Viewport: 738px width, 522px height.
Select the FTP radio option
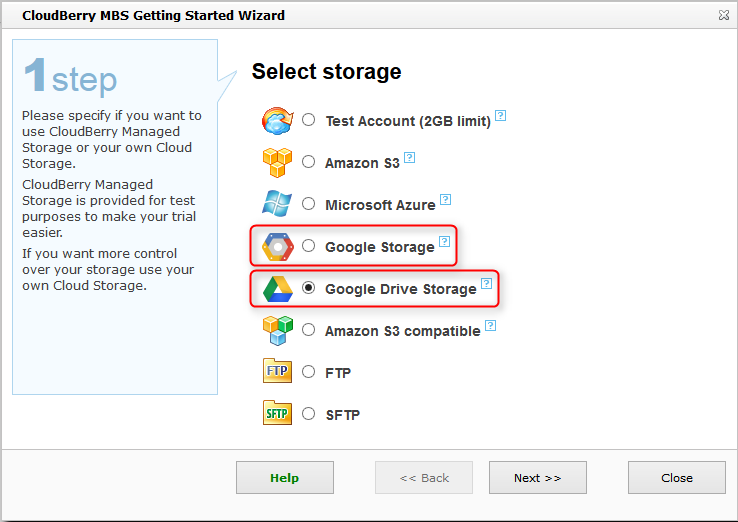(308, 372)
